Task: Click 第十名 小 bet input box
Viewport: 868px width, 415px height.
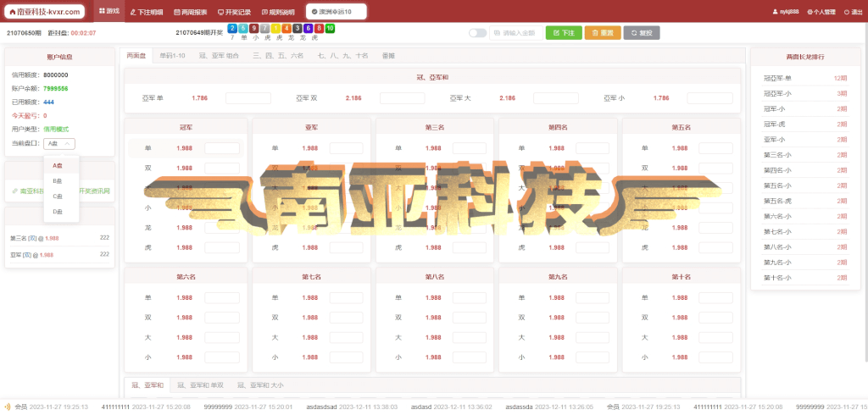Action: pos(715,357)
